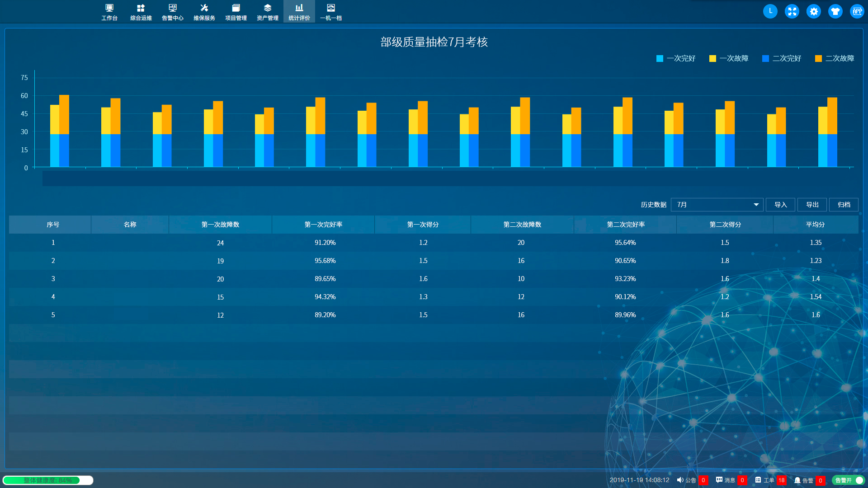Open the 资产管理 asset management icon

(267, 12)
